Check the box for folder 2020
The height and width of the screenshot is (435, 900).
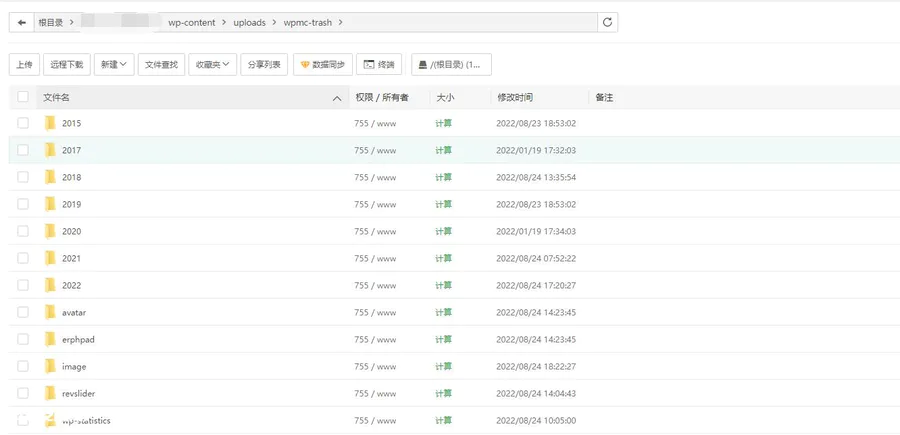tap(23, 231)
